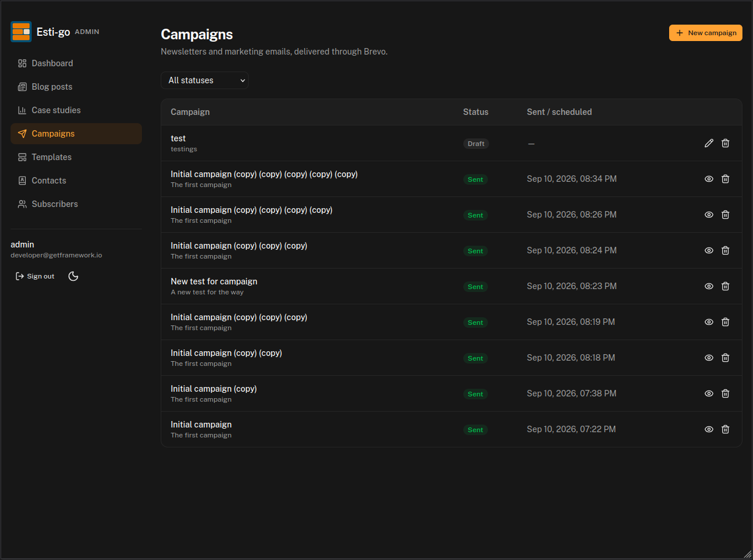The image size is (753, 560).
Task: Click developer@getframework.io email text
Action: pos(56,255)
